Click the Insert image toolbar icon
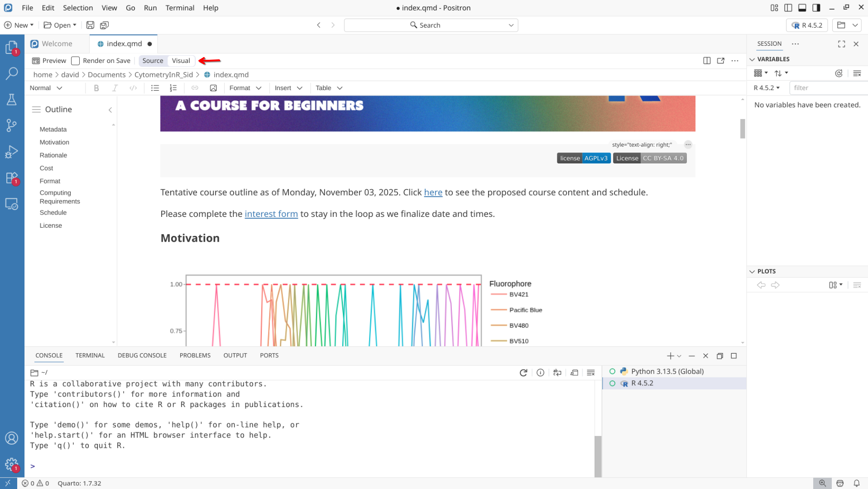The width and height of the screenshot is (868, 489). click(213, 88)
